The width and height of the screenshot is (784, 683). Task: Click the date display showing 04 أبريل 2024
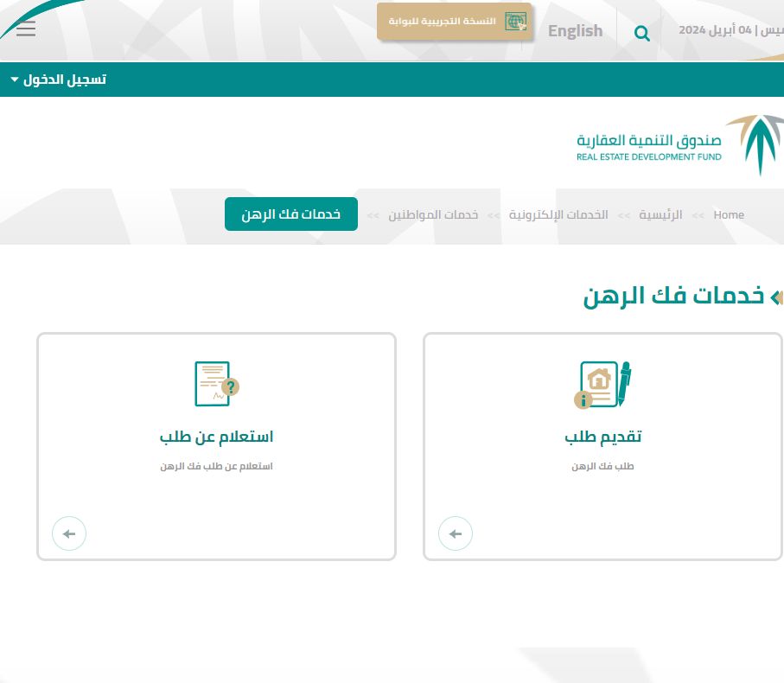(730, 29)
